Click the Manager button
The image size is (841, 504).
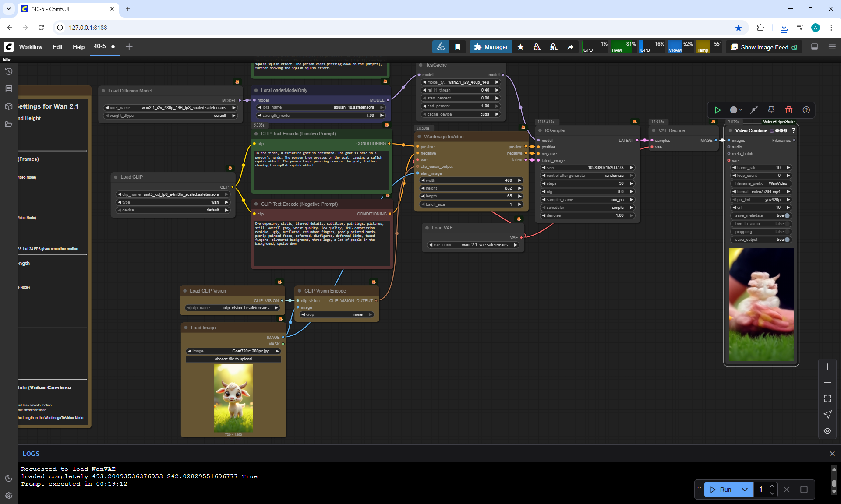click(x=491, y=47)
